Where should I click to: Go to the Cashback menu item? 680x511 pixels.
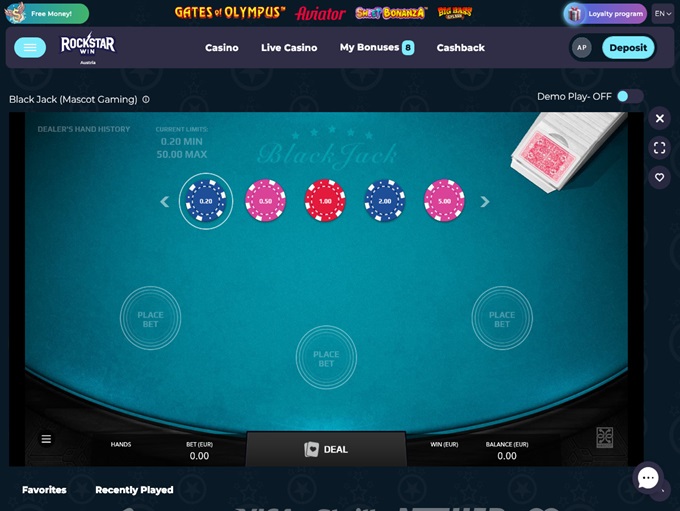[461, 48]
